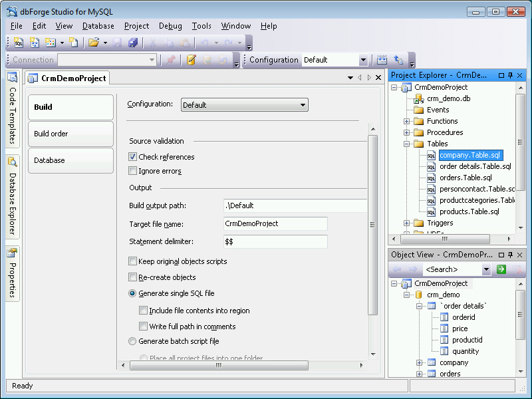
Task: Open the Object View Search dropdown
Action: click(487, 269)
